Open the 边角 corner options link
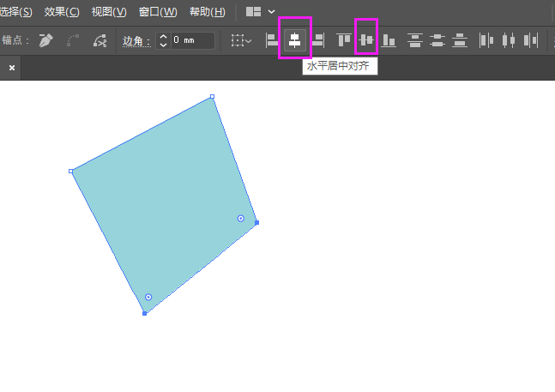Screen dimensions: 555x392 coord(136,41)
